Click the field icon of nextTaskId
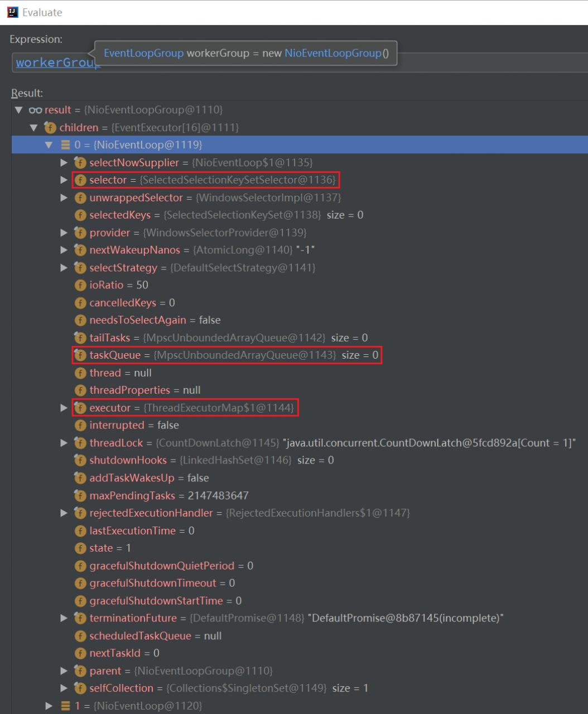 (x=80, y=653)
